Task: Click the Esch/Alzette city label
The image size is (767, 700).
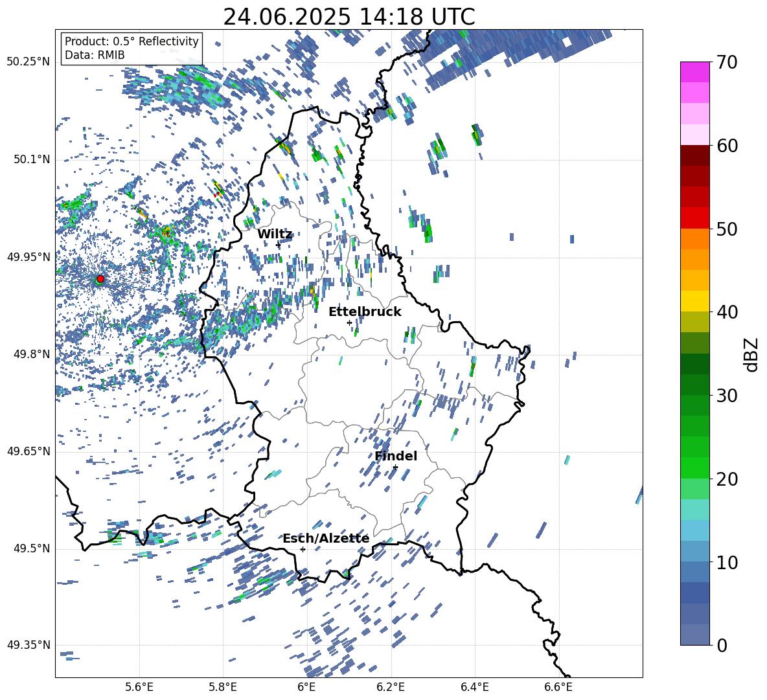Action: pyautogui.click(x=326, y=539)
